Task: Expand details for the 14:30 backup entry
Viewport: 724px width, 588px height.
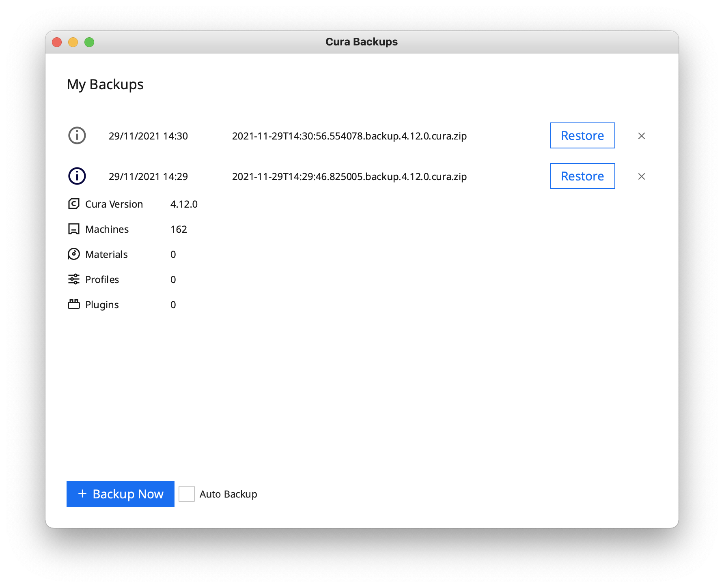Action: 77,136
